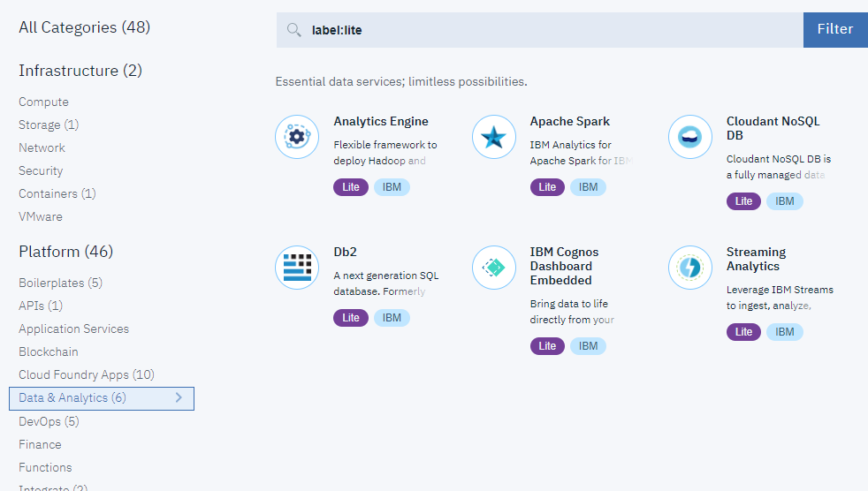Screen dimensions: 868x491
Task: Click the Streaming Analytics icon
Action: pyautogui.click(x=690, y=268)
